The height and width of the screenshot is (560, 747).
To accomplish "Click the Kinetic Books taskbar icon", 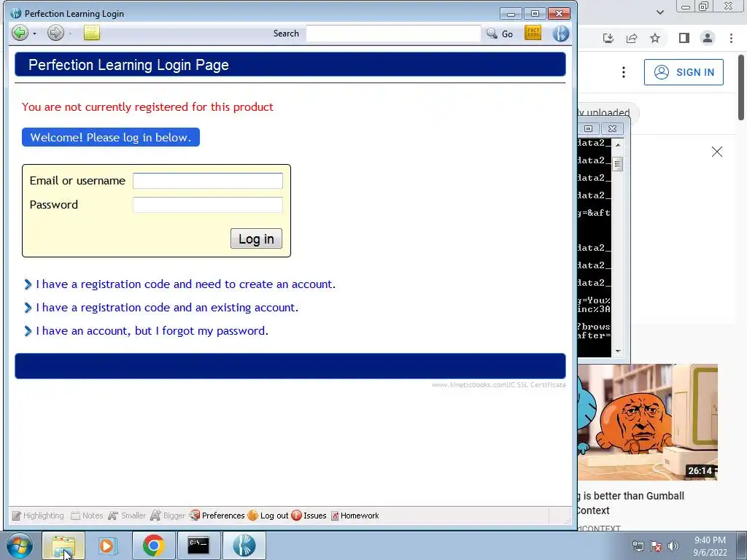I will [244, 545].
